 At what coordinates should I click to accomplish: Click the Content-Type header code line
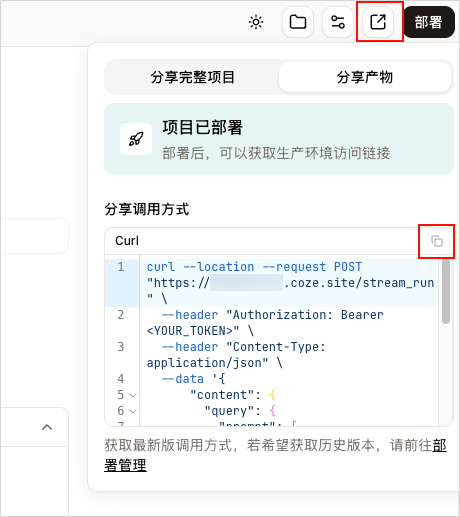tap(236, 355)
